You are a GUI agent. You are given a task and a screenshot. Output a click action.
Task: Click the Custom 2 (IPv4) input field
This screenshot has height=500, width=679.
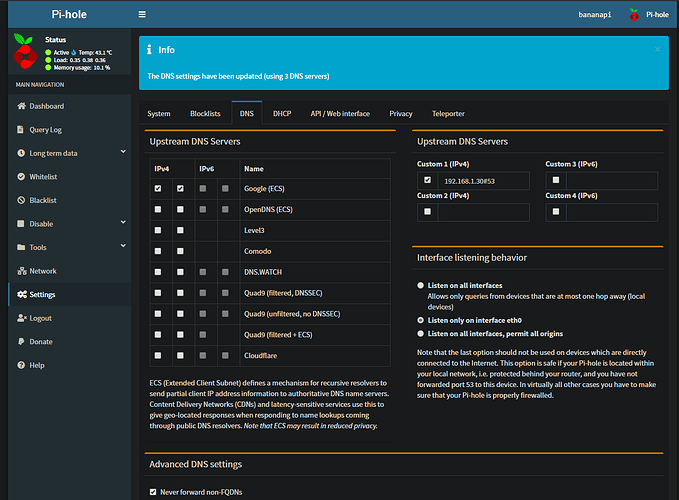point(483,212)
